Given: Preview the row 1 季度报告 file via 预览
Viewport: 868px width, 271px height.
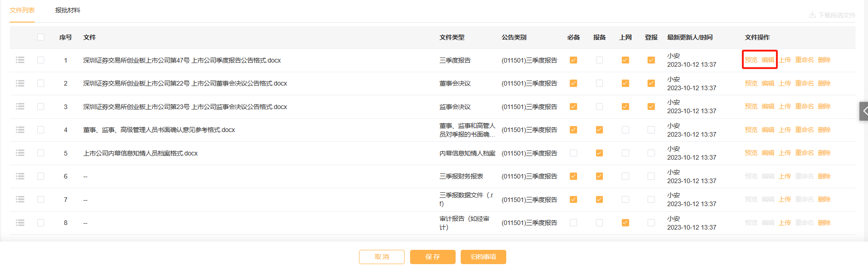Looking at the screenshot, I should 751,60.
